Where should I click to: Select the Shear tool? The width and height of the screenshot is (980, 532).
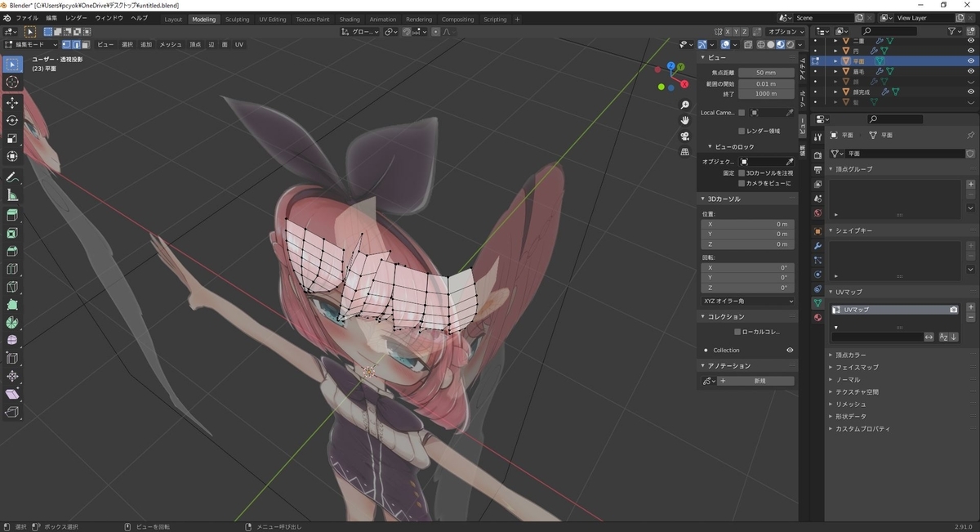coord(12,394)
